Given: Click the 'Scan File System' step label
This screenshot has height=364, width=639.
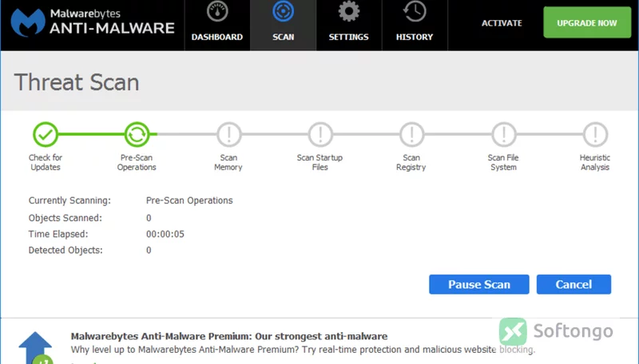Looking at the screenshot, I should [503, 163].
